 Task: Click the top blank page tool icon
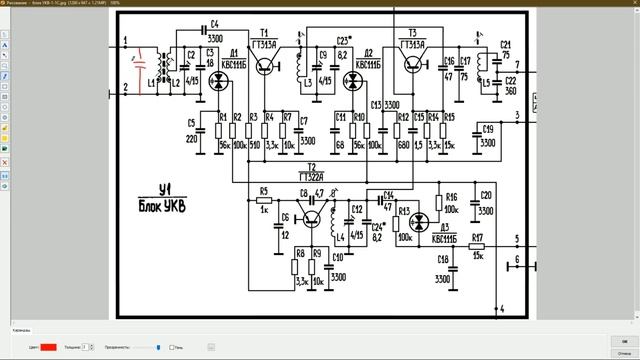(4, 34)
